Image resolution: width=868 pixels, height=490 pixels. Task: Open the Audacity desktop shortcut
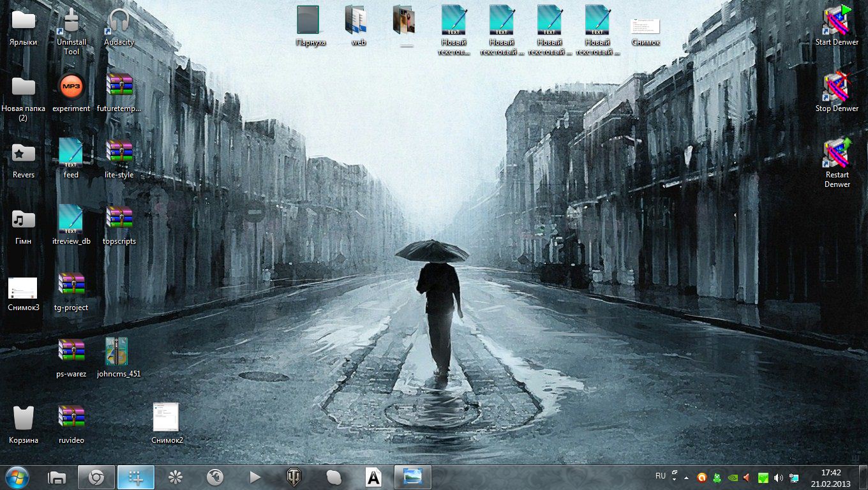pos(119,26)
